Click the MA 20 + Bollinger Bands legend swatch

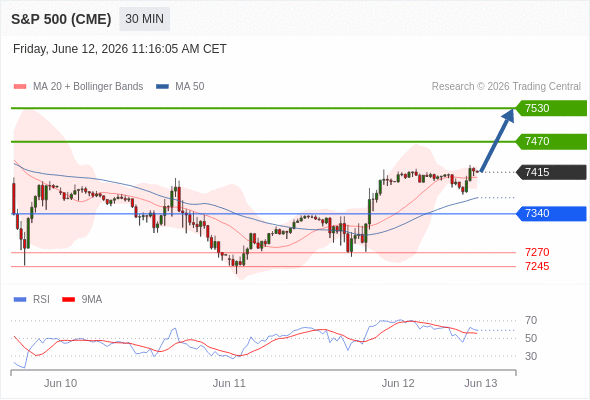coord(20,87)
